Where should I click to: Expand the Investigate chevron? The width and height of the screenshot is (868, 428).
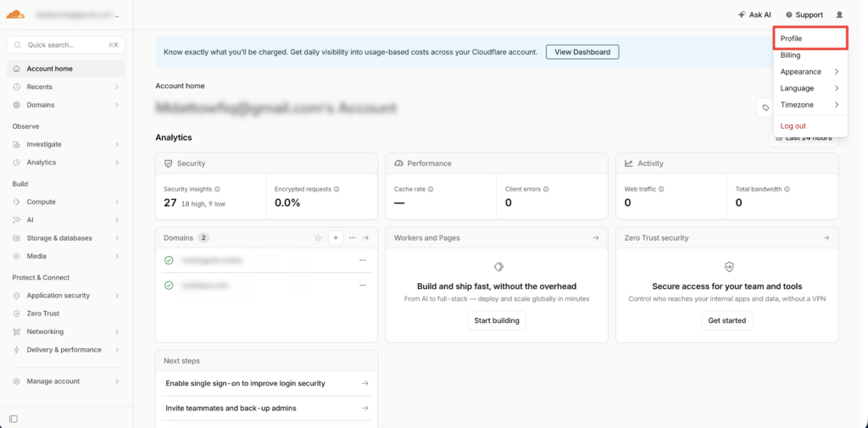(x=117, y=145)
